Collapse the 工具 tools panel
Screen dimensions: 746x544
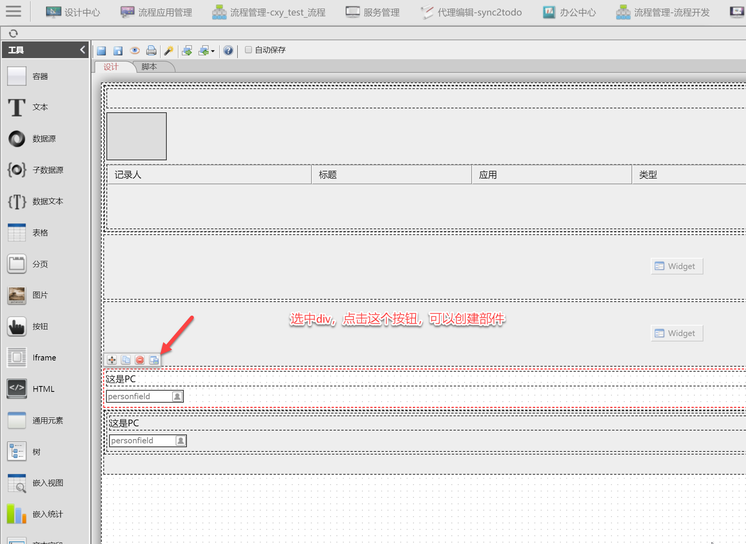click(82, 49)
